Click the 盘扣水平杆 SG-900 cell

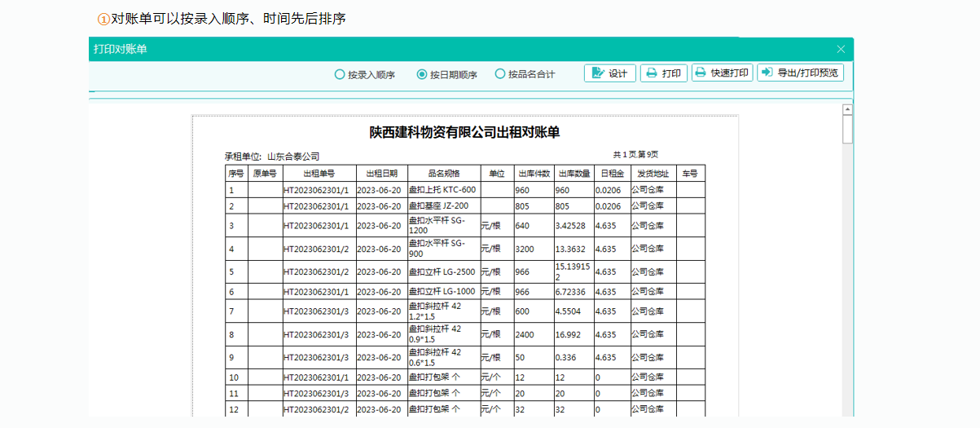443,249
